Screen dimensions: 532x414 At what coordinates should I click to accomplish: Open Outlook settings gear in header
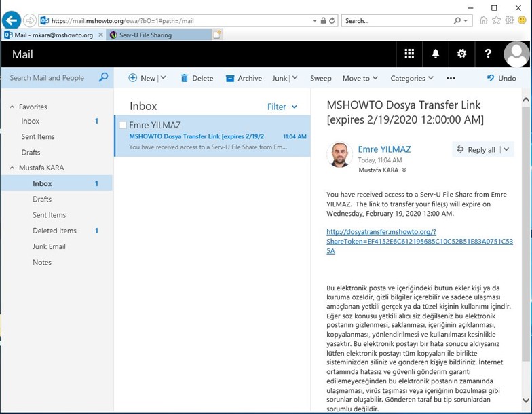click(461, 54)
